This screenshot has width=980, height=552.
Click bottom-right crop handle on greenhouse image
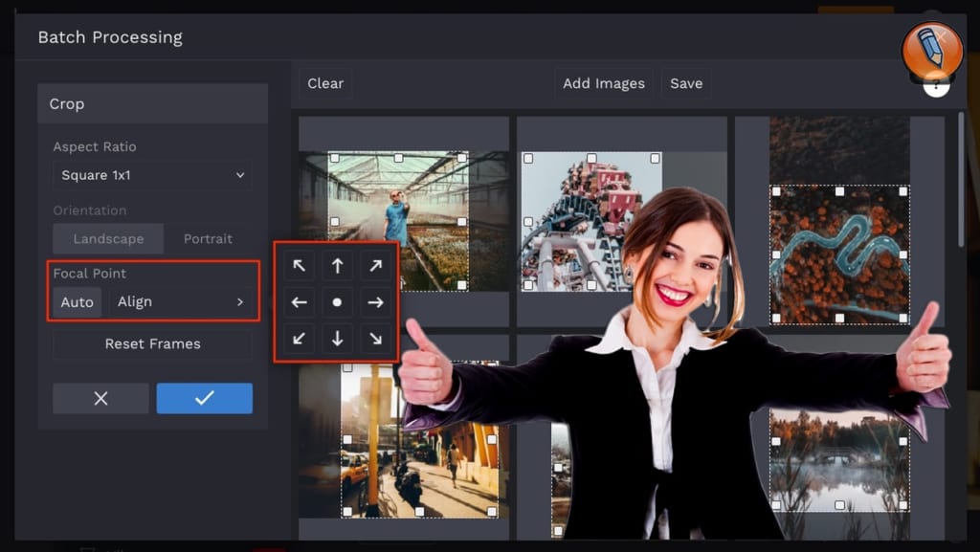(462, 285)
